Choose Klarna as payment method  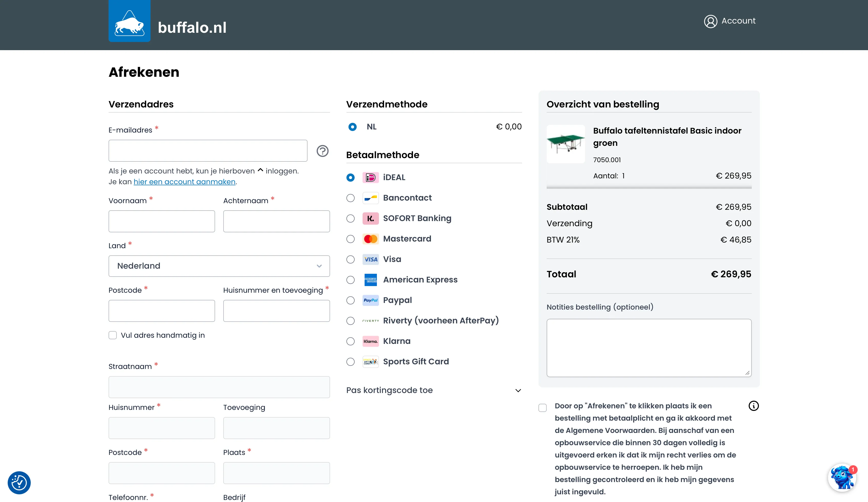350,341
